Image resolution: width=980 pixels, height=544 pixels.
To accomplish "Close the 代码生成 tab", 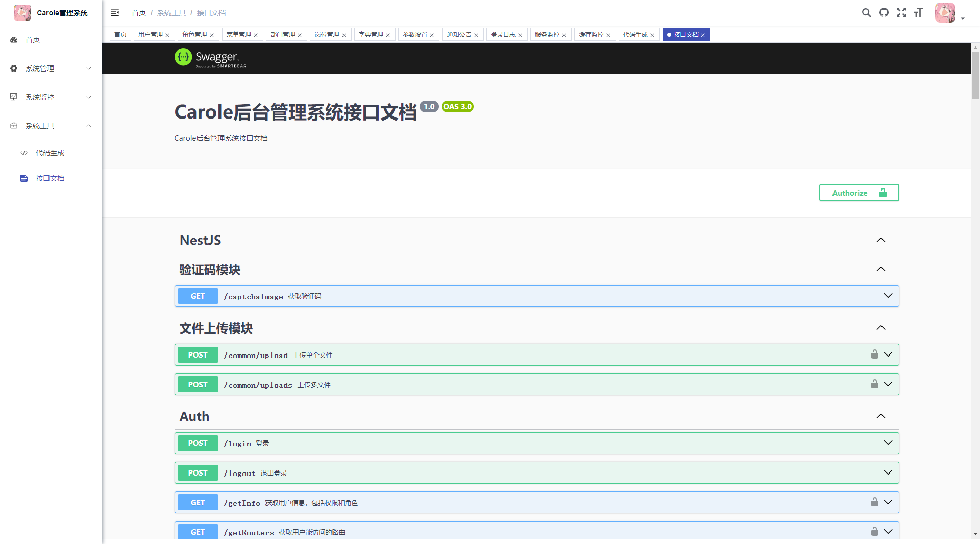I will tap(652, 35).
